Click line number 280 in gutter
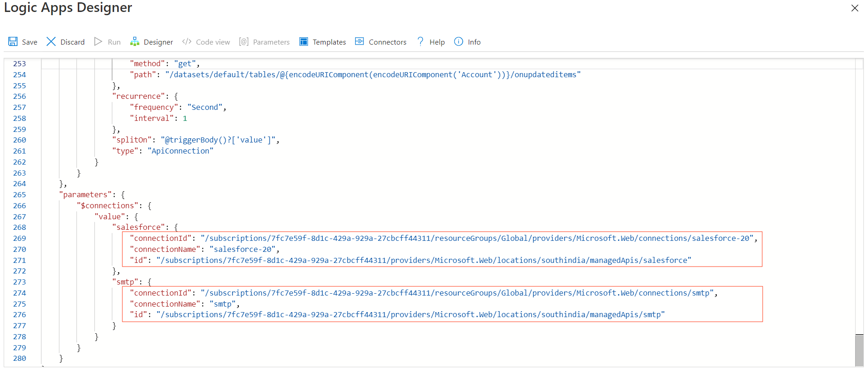Image resolution: width=868 pixels, height=370 pixels. click(19, 358)
